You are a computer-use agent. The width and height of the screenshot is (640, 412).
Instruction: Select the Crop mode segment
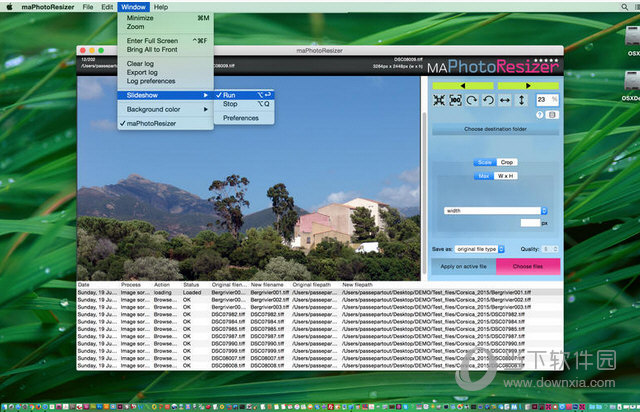(x=507, y=162)
